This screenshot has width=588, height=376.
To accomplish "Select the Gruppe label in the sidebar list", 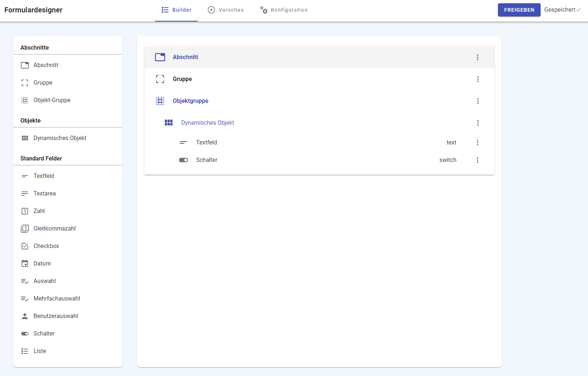I will tap(43, 83).
